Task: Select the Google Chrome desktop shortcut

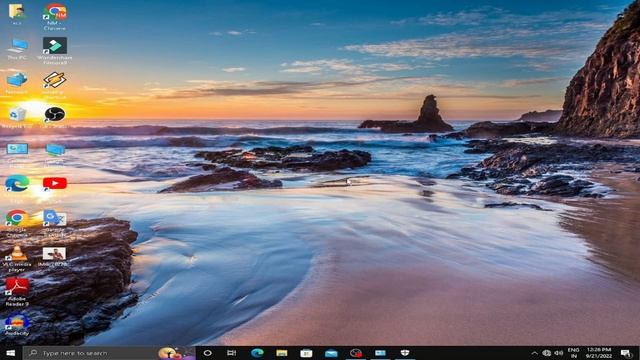Action: [17, 222]
